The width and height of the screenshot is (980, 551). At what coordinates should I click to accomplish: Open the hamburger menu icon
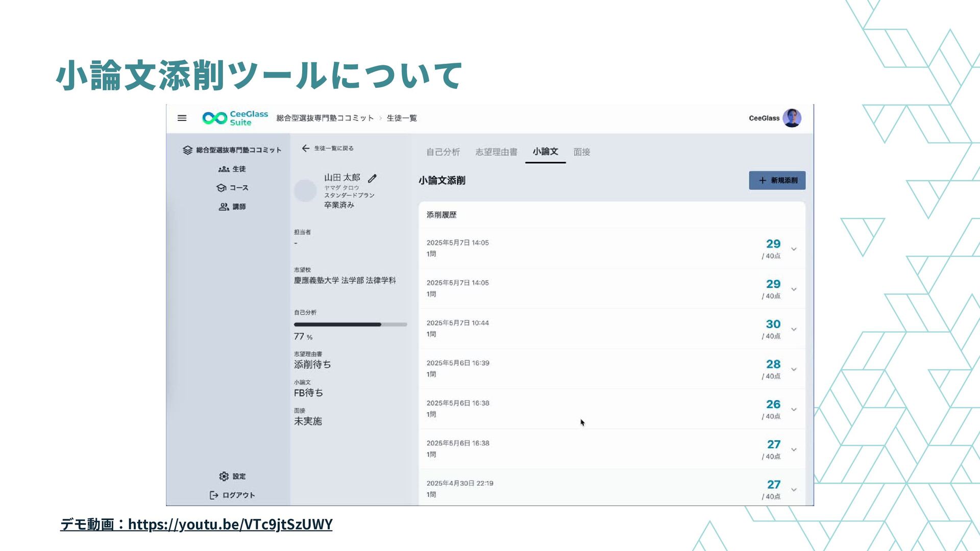182,118
